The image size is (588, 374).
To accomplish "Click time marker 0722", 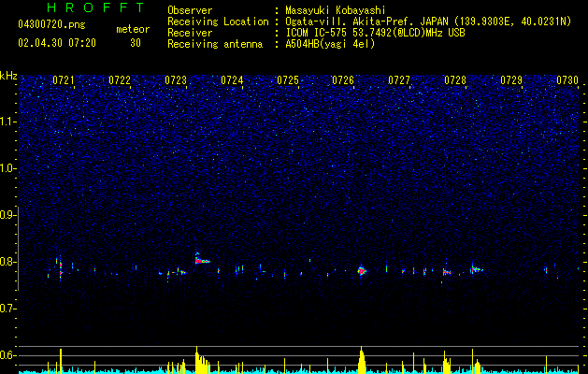I will point(120,80).
